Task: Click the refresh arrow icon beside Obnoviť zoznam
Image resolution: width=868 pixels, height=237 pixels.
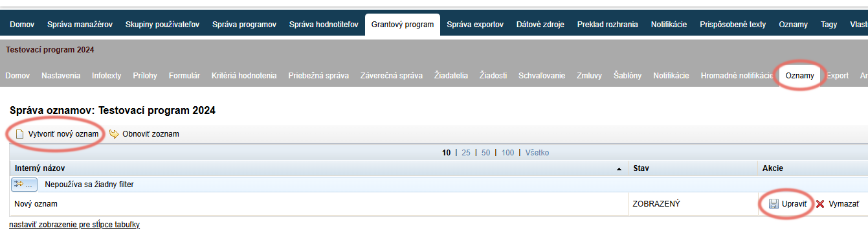Action: [114, 134]
